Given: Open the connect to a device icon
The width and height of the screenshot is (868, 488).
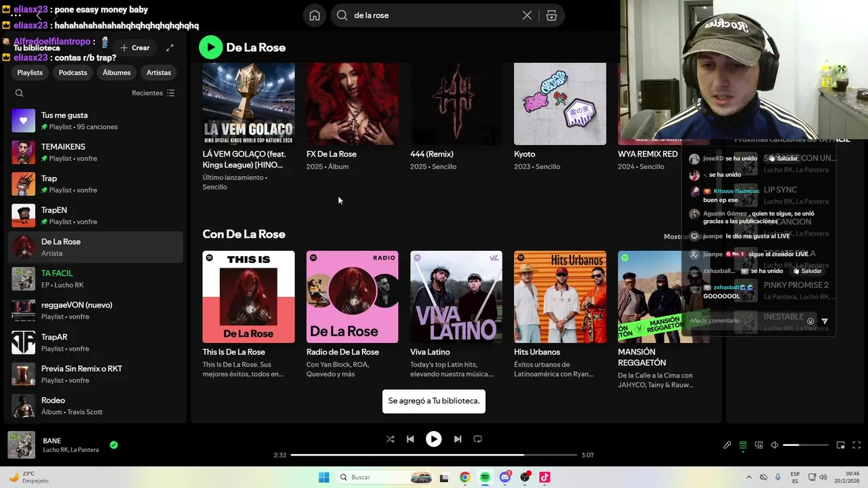Looking at the screenshot, I should 759,445.
